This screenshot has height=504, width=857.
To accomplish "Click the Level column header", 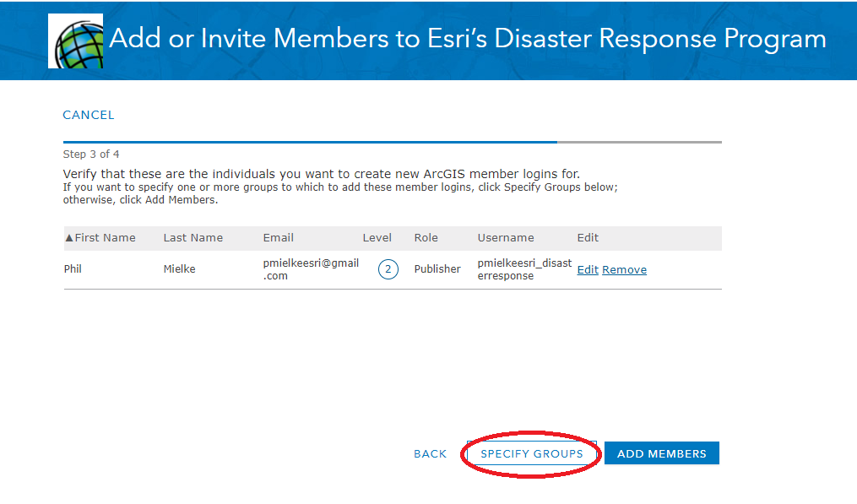I will pos(377,238).
